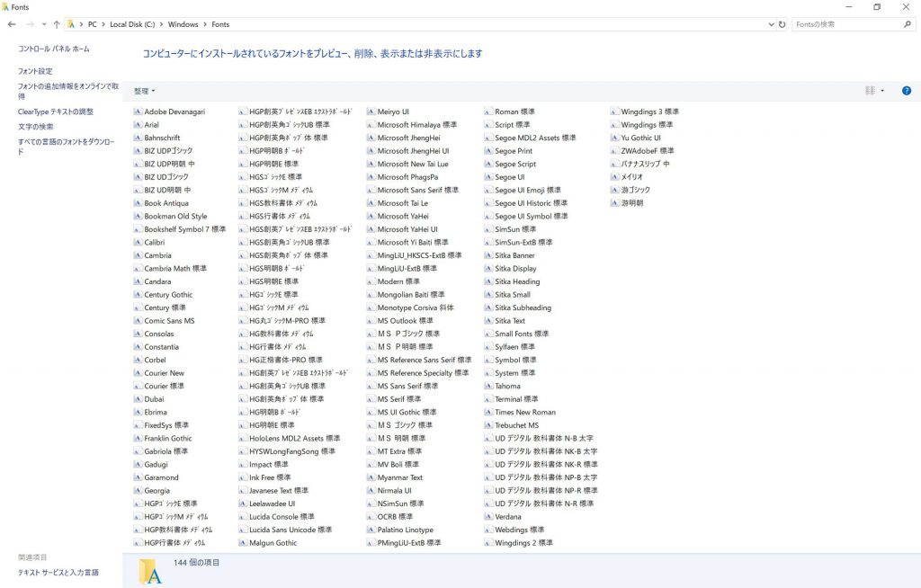
Task: Click the search magnifier icon
Action: pyautogui.click(x=908, y=24)
